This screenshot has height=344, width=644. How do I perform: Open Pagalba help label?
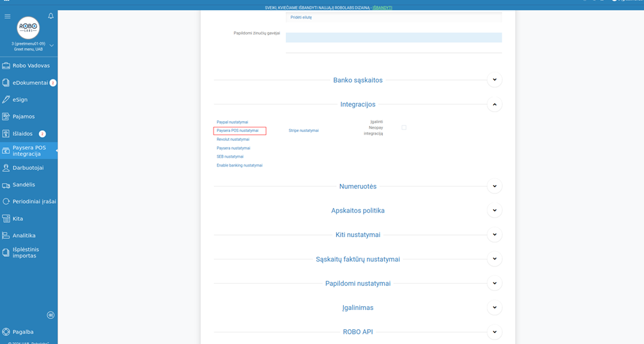[23, 332]
